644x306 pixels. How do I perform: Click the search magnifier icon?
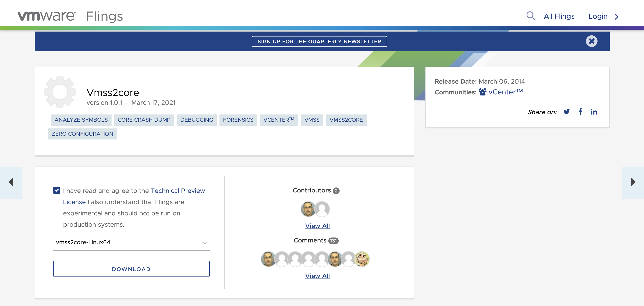[530, 16]
